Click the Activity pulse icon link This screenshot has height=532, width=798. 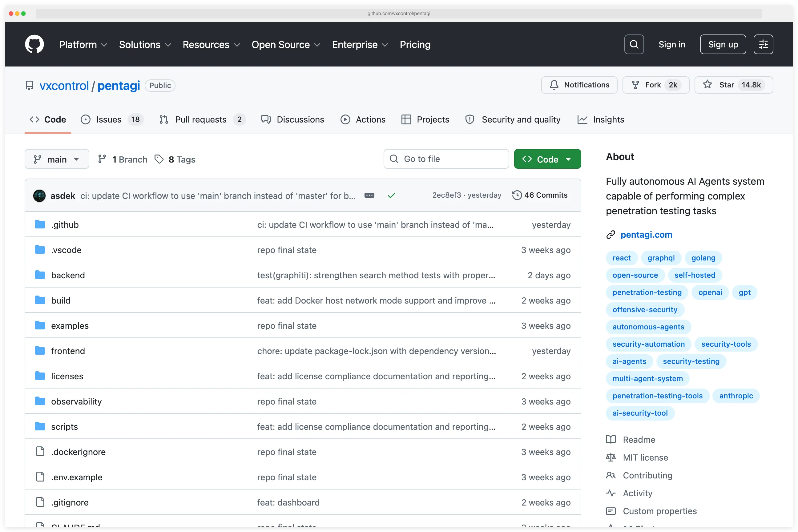click(x=629, y=493)
